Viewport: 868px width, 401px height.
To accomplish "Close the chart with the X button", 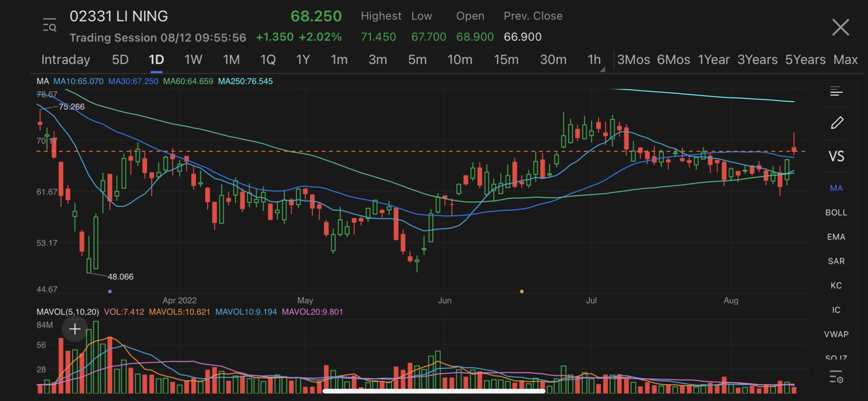I will click(840, 27).
